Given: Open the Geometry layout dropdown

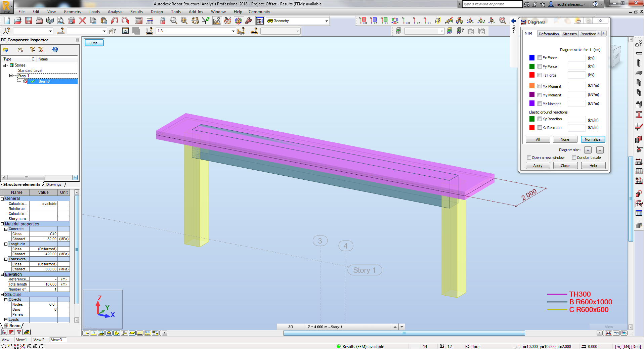Looking at the screenshot, I should click(326, 21).
